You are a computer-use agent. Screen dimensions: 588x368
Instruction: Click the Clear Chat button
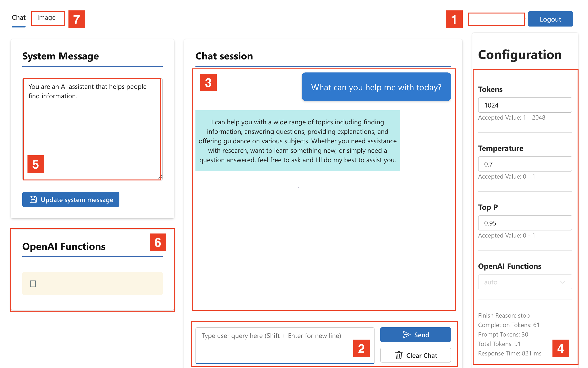415,355
